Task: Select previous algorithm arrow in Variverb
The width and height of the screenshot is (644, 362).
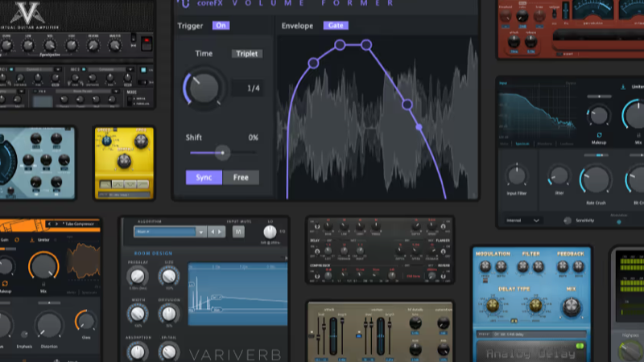Action: 213,232
